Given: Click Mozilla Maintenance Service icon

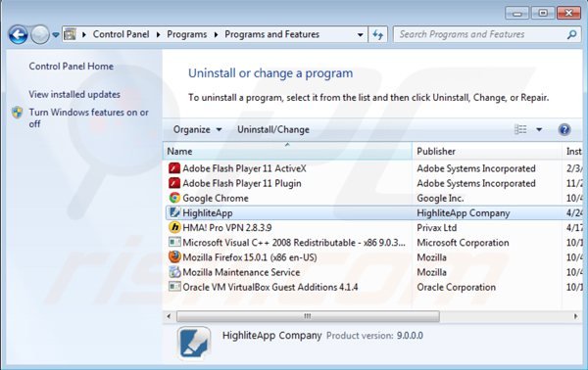Looking at the screenshot, I should click(x=174, y=272).
